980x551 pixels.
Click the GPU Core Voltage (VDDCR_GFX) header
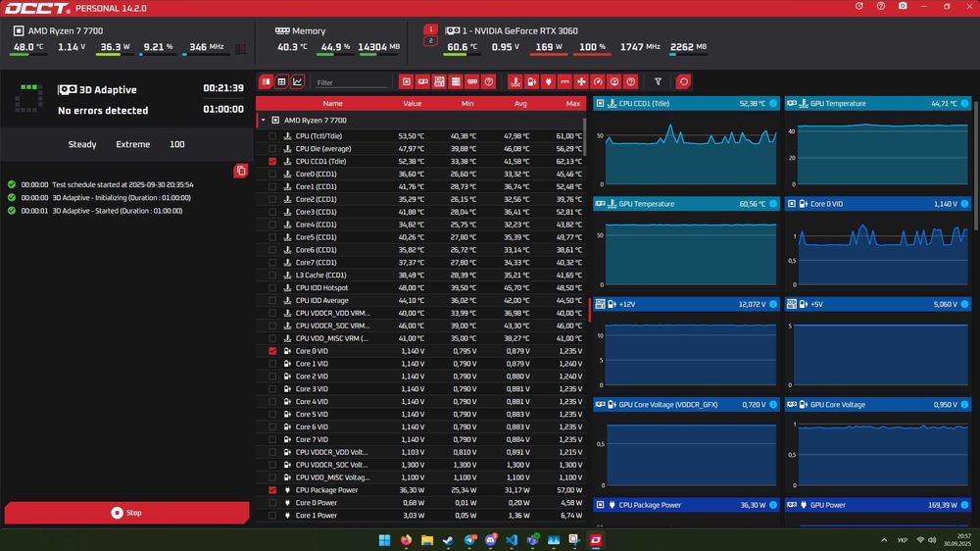tap(686, 405)
